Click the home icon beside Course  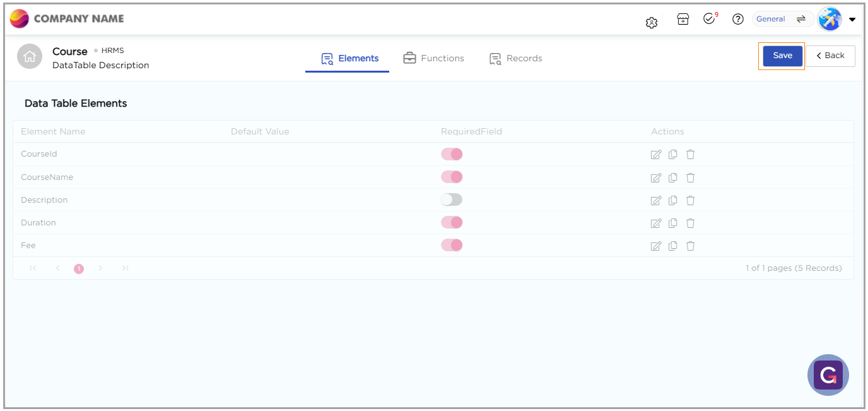(29, 56)
